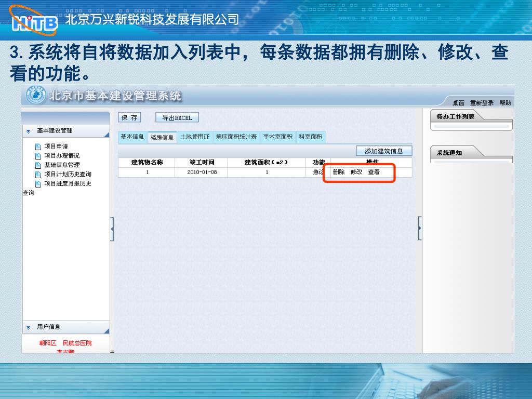Export the table with 导出EXCEL
Viewport: 532px width, 399px height.
point(177,117)
